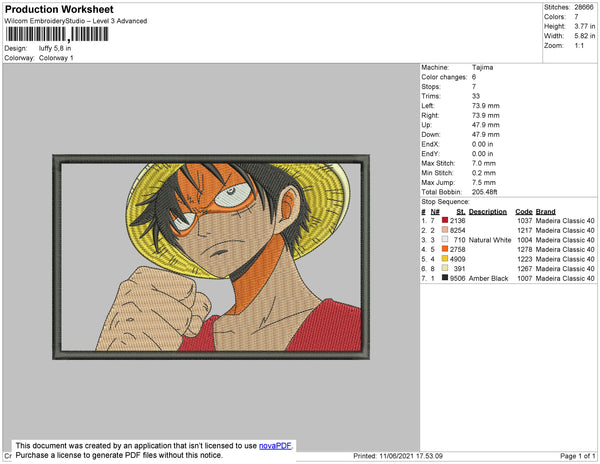
Task: Select the red swatch for stitch 2138
Action: [445, 220]
